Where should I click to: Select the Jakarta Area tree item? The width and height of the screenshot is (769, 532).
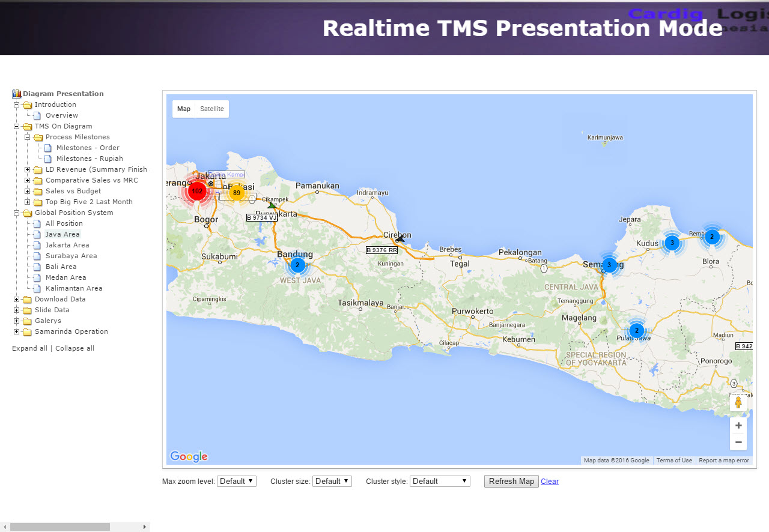(x=67, y=245)
